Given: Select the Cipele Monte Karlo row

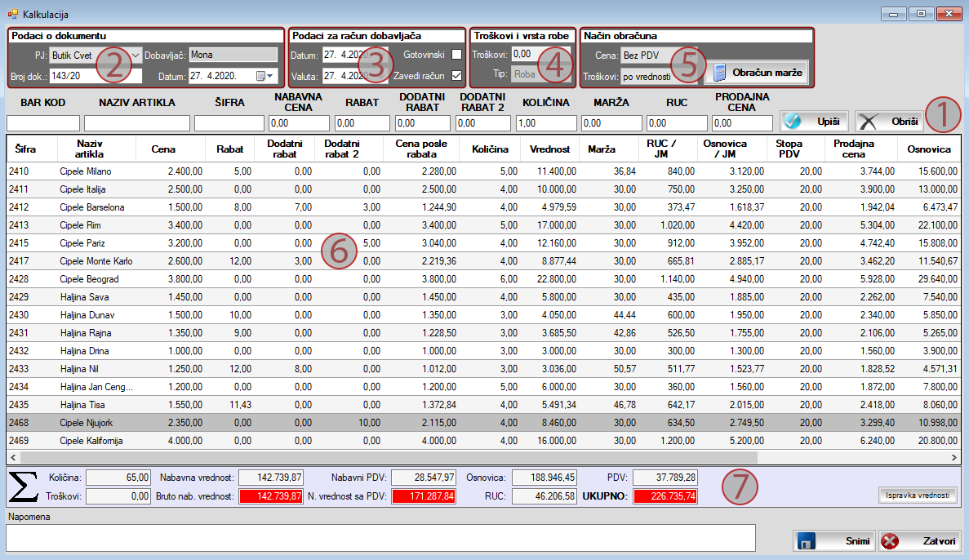Looking at the screenshot, I should pos(484,261).
